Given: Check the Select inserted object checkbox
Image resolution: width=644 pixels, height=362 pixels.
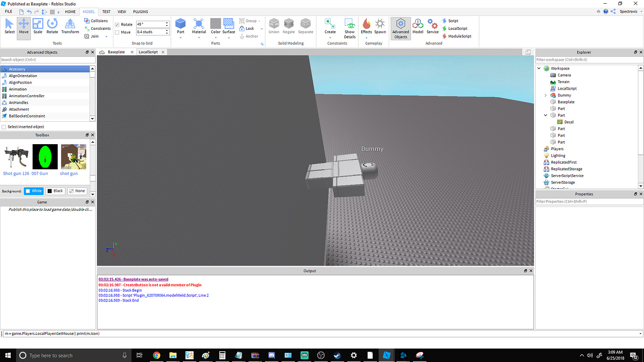Looking at the screenshot, I should 4,126.
